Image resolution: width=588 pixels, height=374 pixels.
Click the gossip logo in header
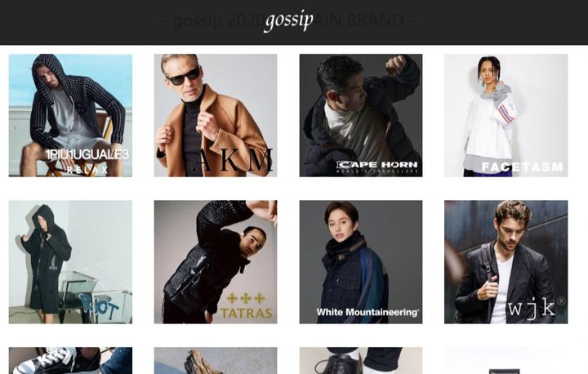pos(289,20)
